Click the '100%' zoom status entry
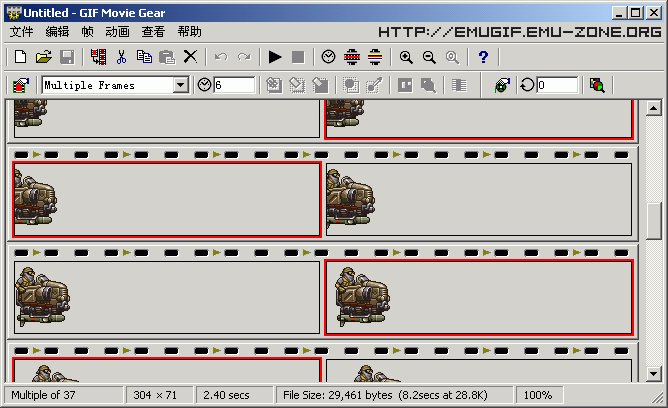668x408 pixels. [x=538, y=395]
